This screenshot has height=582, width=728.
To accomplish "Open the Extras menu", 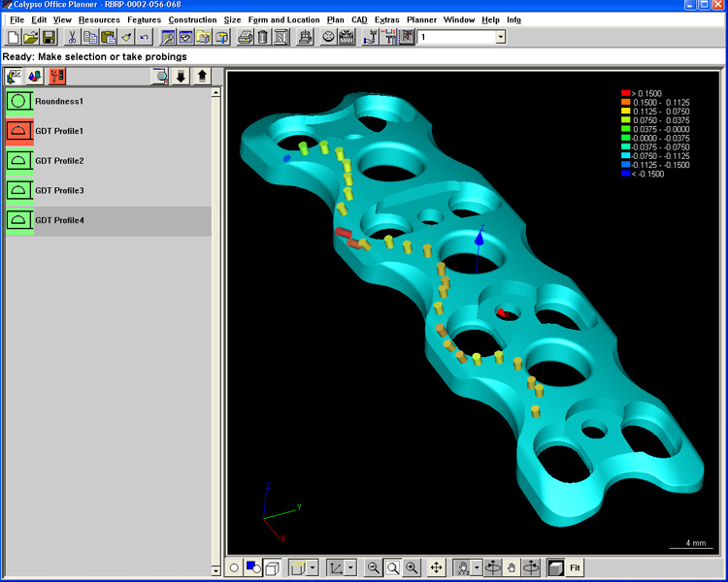I will [x=386, y=20].
